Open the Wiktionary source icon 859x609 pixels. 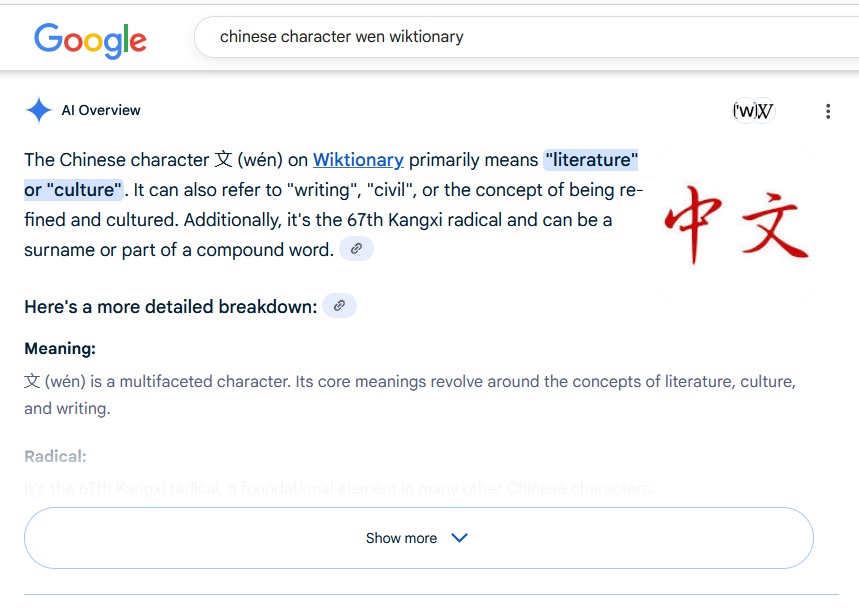coord(753,111)
